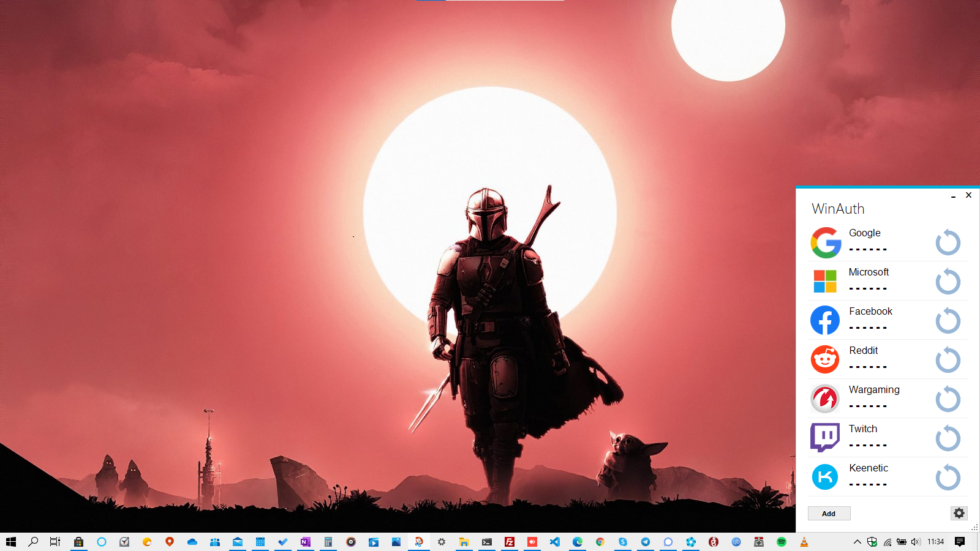The height and width of the screenshot is (551, 980).
Task: Open Cortana from the taskbar
Action: (x=102, y=542)
